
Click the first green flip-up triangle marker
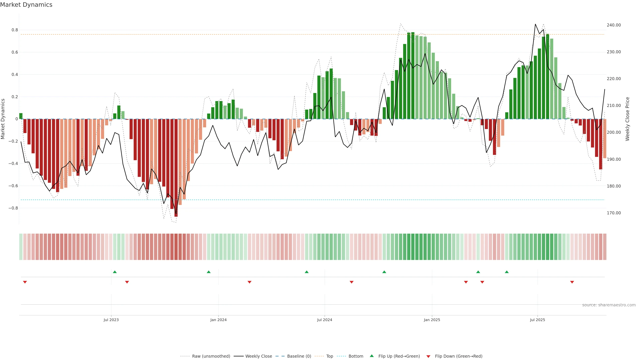pos(115,272)
